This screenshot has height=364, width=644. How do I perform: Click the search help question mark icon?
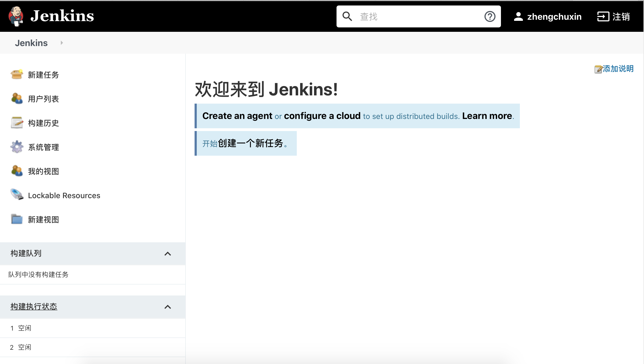tap(490, 17)
